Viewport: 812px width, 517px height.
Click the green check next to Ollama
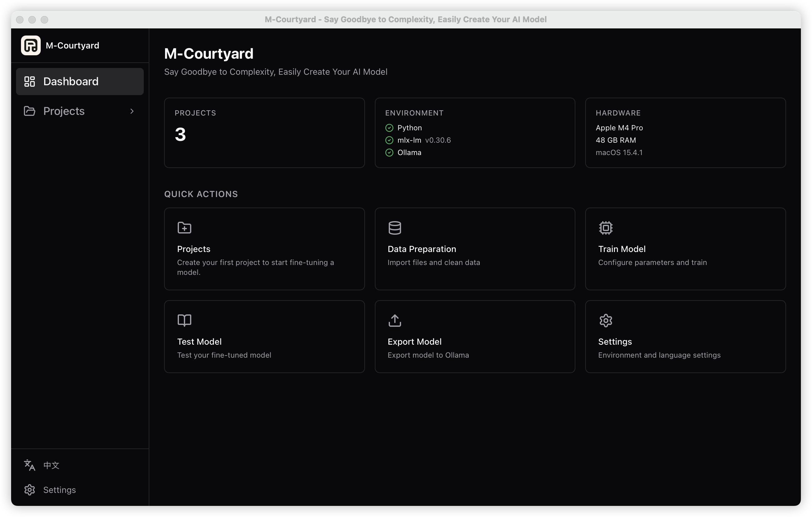coord(389,153)
